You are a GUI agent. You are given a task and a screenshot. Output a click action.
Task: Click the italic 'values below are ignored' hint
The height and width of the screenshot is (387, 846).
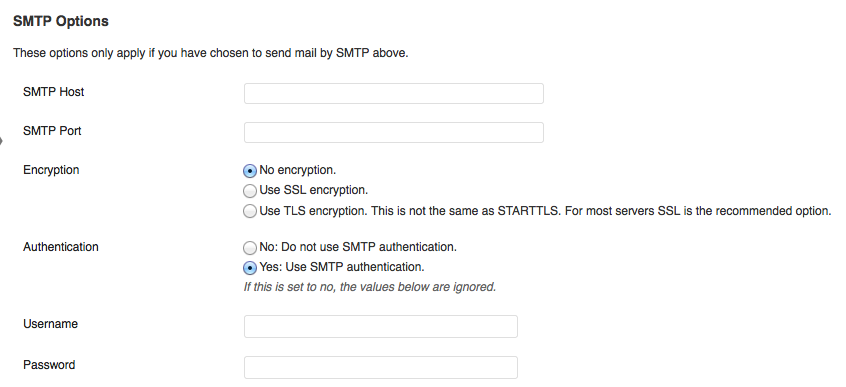[x=370, y=287]
